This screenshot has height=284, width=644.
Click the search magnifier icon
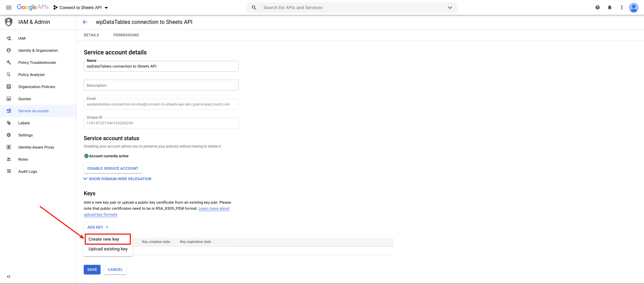click(x=254, y=7)
